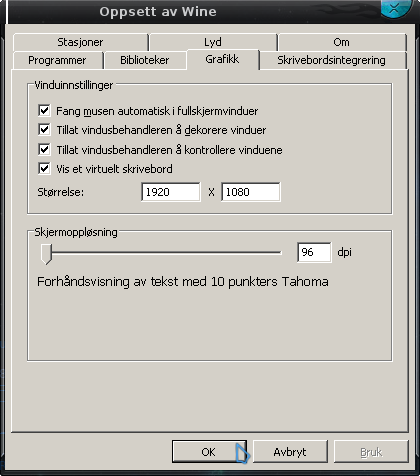Switch to the Biblioteker tab
This screenshot has height=476, width=420.
click(145, 60)
